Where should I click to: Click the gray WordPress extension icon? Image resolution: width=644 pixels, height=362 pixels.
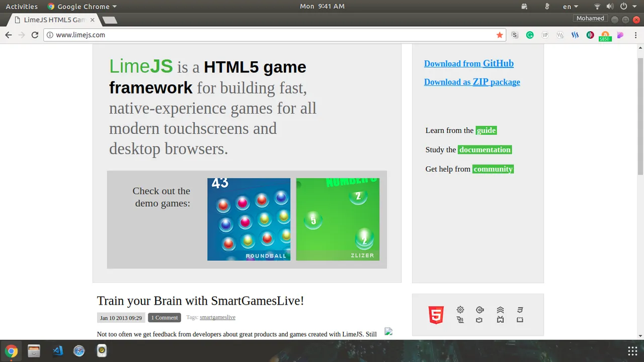[560, 35]
